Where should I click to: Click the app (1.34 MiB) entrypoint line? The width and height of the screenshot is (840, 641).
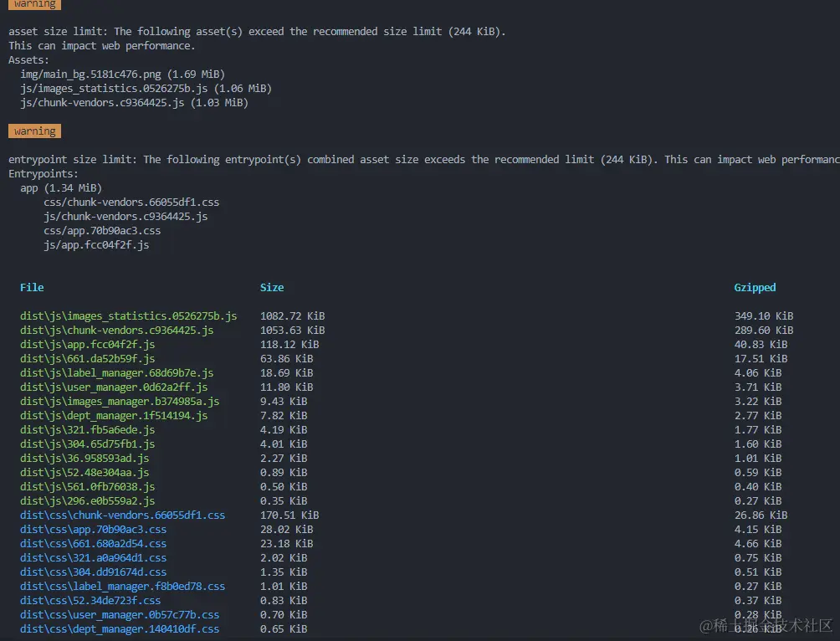pos(61,188)
